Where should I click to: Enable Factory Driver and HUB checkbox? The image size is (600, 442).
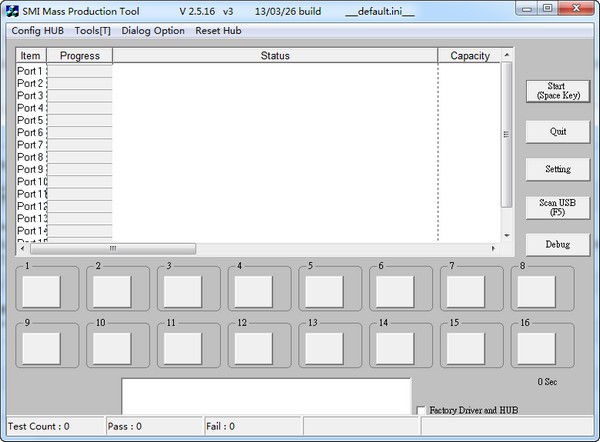(x=421, y=411)
